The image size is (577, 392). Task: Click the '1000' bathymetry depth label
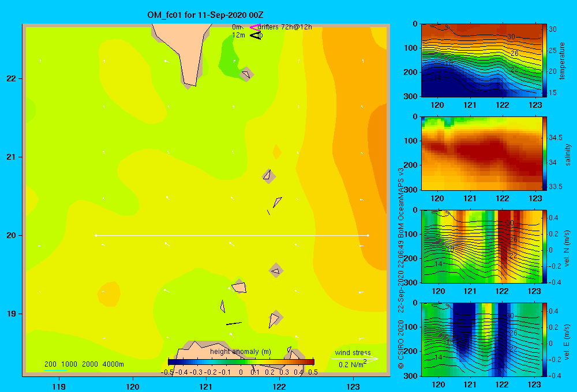(x=69, y=364)
